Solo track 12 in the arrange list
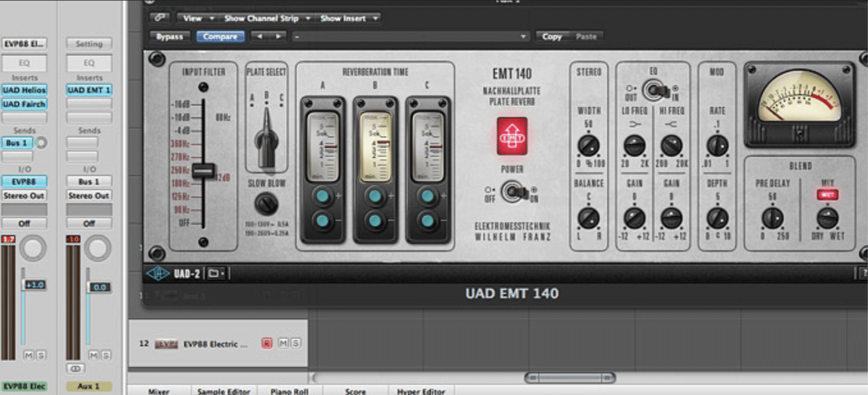 [294, 343]
